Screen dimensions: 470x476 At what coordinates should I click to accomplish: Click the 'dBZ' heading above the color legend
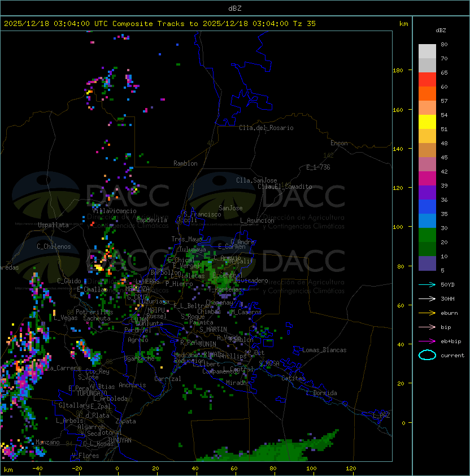click(441, 31)
